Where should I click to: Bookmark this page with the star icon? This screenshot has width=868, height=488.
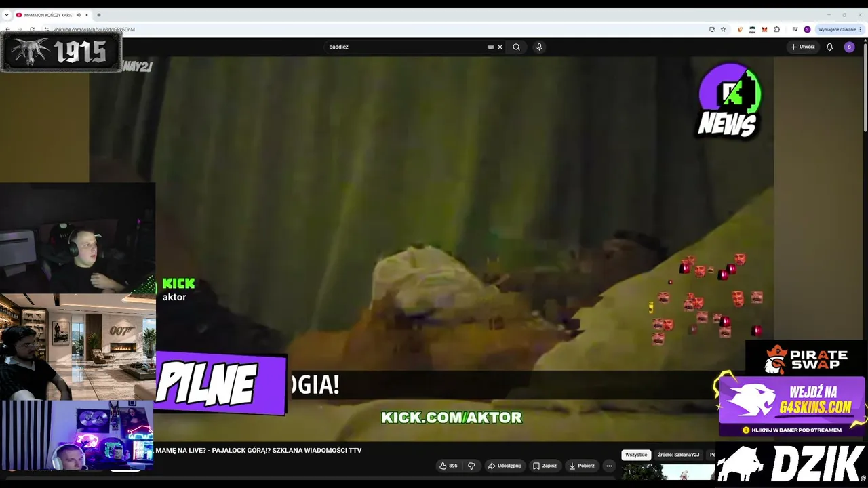tap(723, 29)
